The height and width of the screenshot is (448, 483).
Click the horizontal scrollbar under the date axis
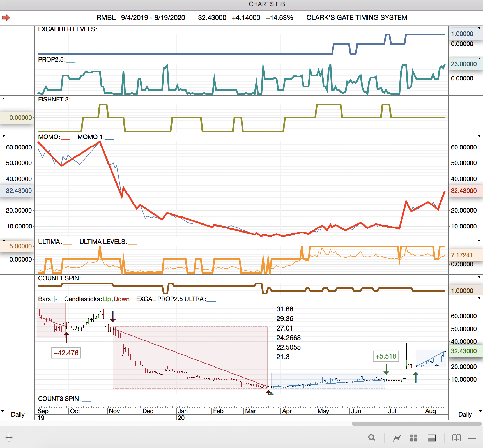[416, 424]
